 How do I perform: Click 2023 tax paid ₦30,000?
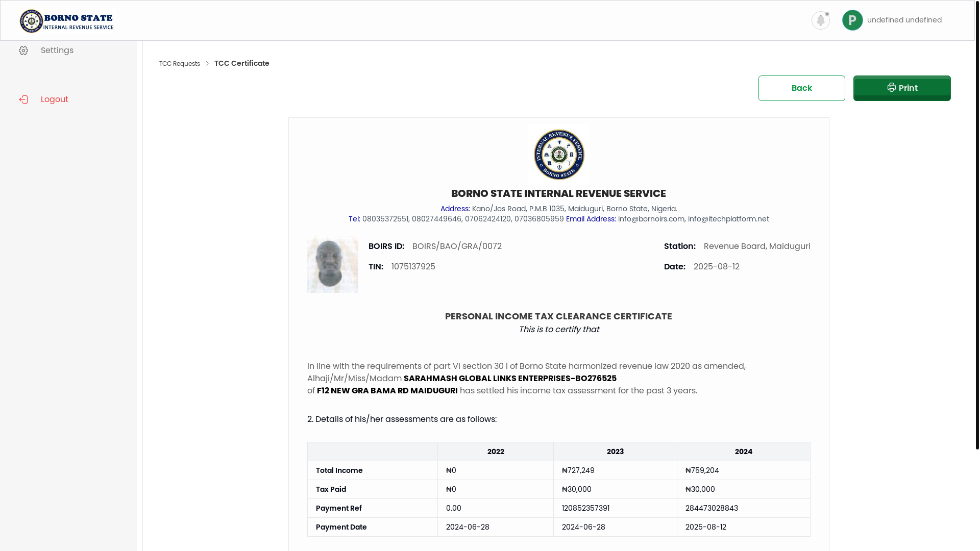click(x=576, y=489)
